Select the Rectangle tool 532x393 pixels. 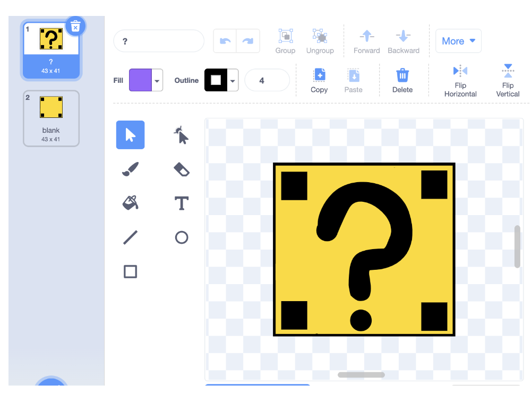click(130, 272)
